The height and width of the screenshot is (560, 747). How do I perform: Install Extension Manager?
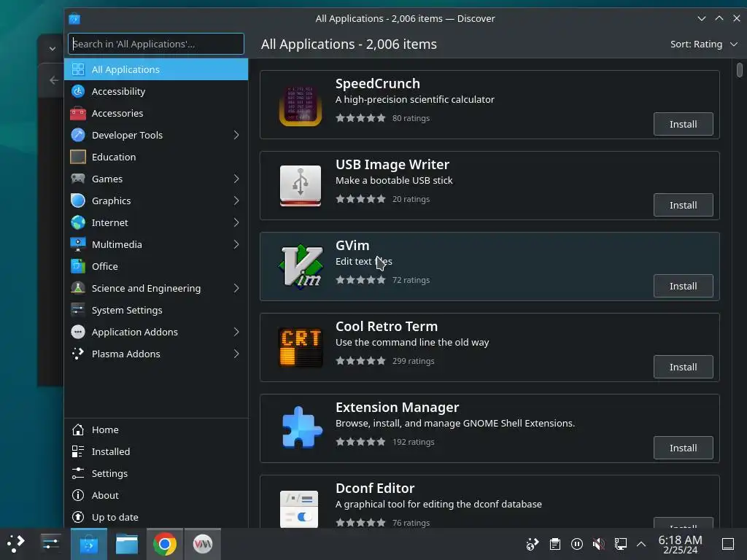click(x=683, y=448)
